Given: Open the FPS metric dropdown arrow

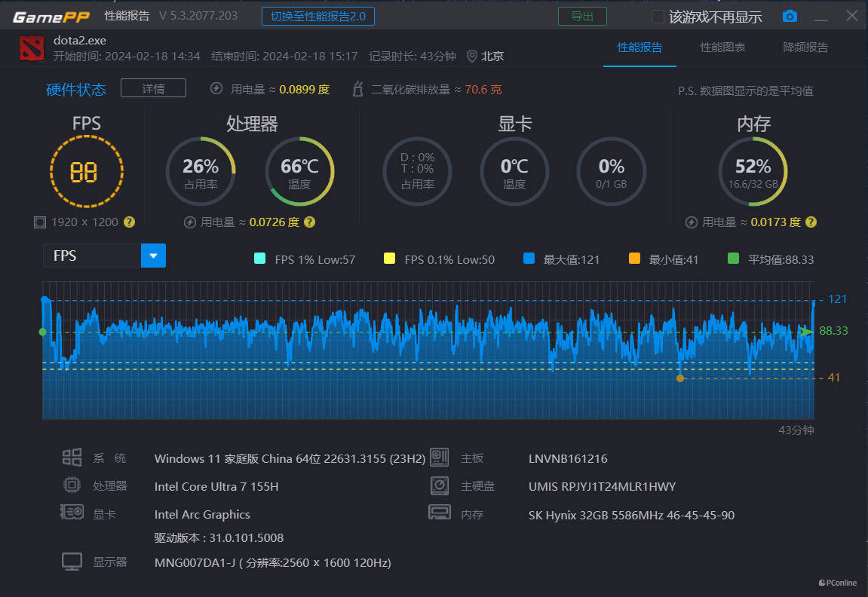Looking at the screenshot, I should [153, 256].
